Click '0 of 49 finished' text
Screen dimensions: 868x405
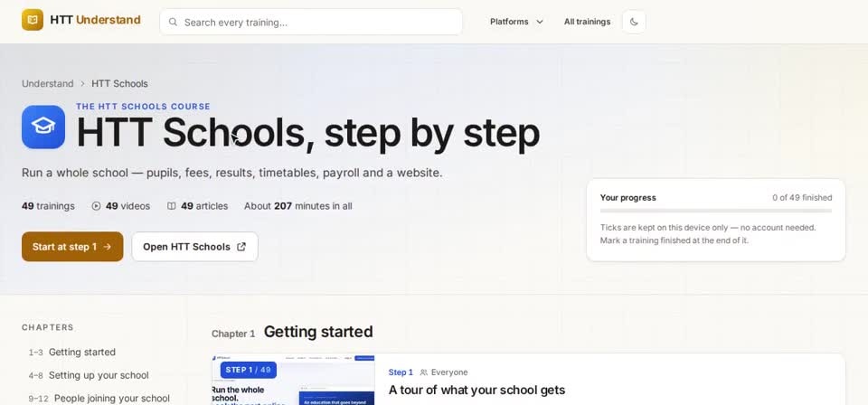tap(802, 197)
